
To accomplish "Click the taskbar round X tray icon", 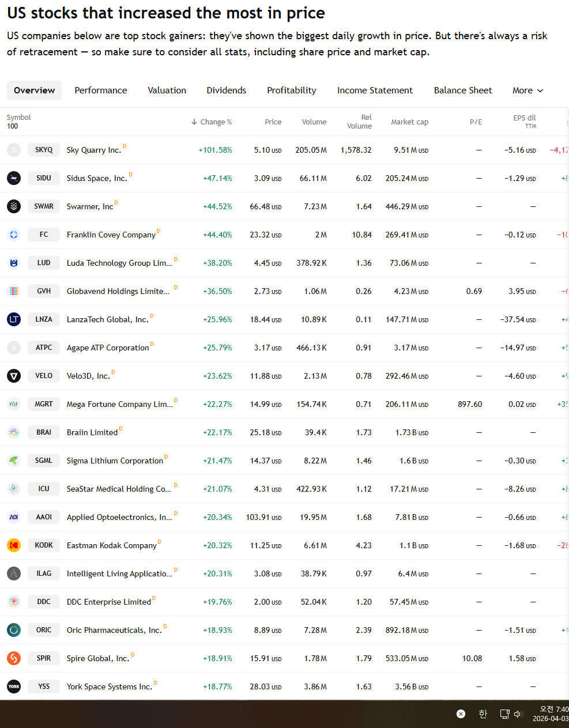I will 461,714.
